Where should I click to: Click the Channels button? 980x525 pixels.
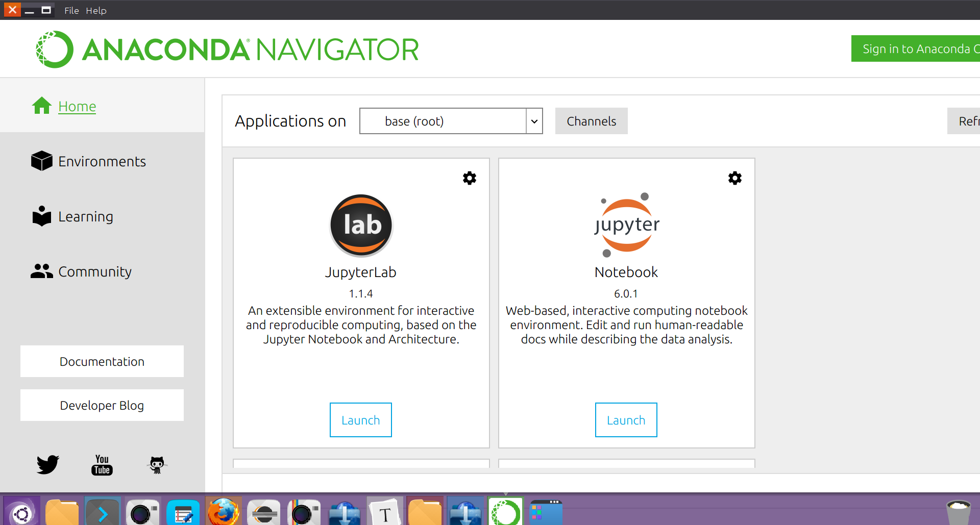pos(591,121)
